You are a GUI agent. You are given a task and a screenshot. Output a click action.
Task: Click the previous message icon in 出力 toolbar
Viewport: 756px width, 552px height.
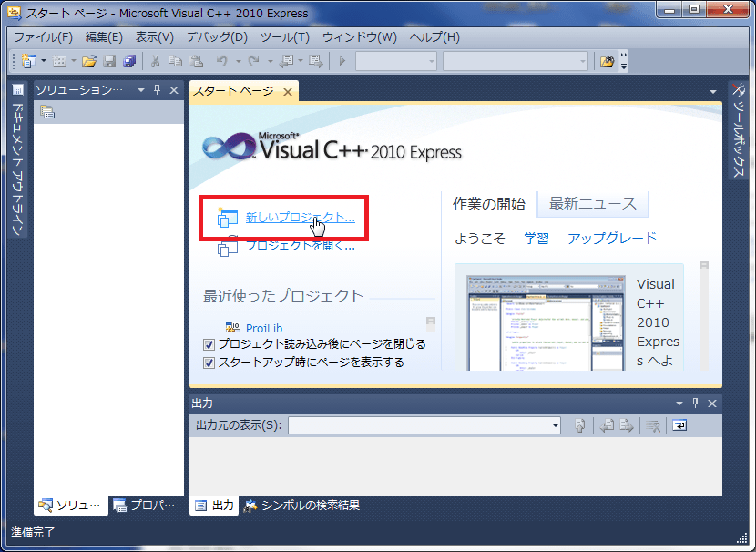point(607,425)
